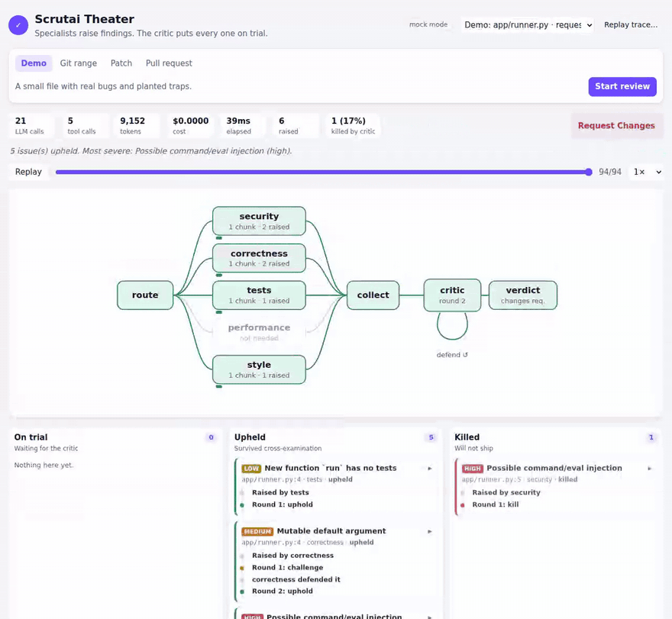Click the Upheld count badge showing 5
This screenshot has width=672, height=619.
click(x=431, y=437)
